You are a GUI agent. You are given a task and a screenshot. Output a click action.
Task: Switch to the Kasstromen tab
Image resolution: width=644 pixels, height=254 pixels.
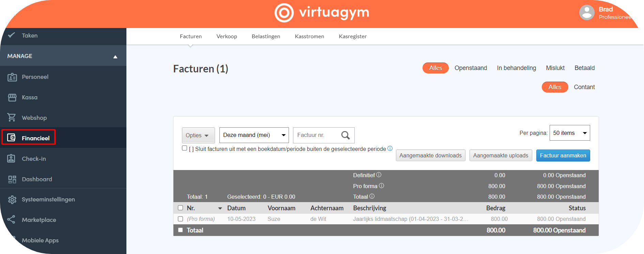coord(309,36)
